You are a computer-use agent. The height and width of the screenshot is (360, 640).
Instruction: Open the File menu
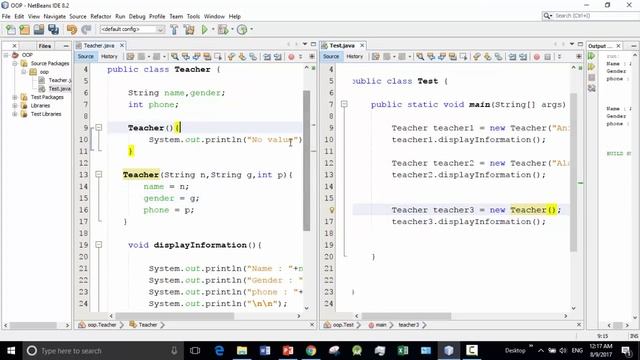pos(6,16)
